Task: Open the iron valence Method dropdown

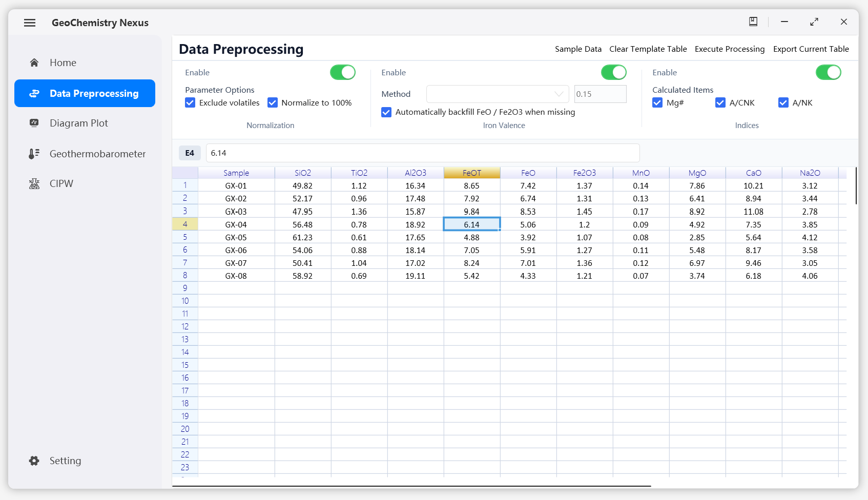Action: [498, 94]
